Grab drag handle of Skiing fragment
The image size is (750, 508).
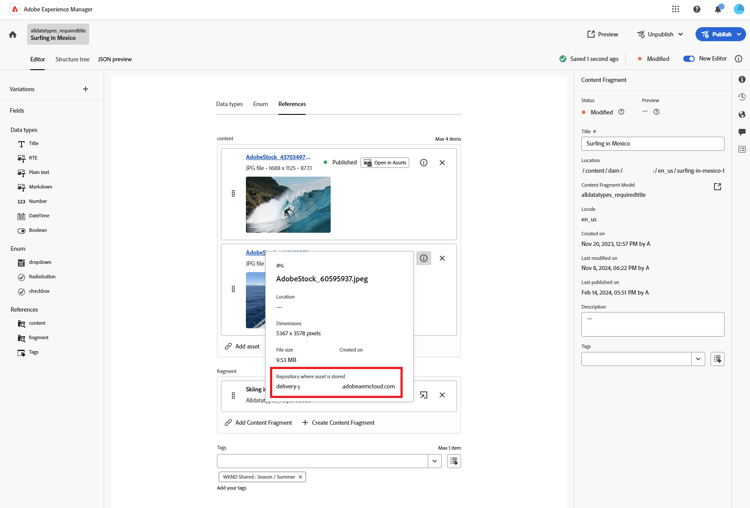tap(233, 395)
